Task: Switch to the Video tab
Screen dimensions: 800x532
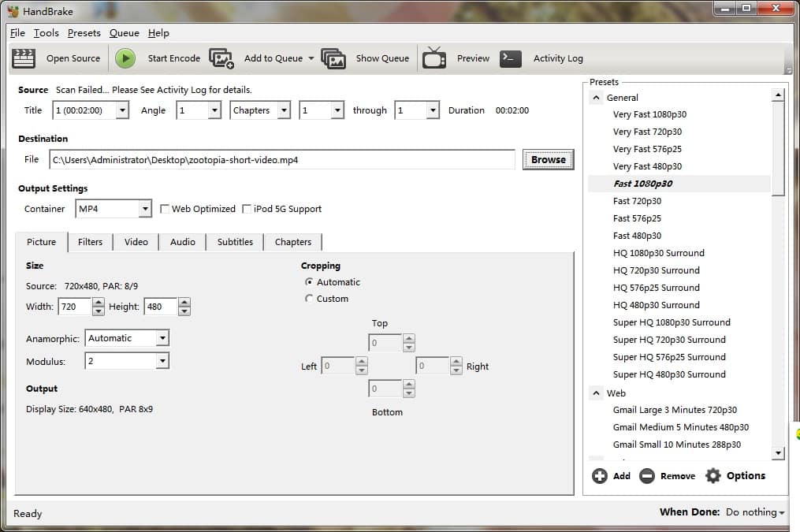Action: pyautogui.click(x=136, y=242)
